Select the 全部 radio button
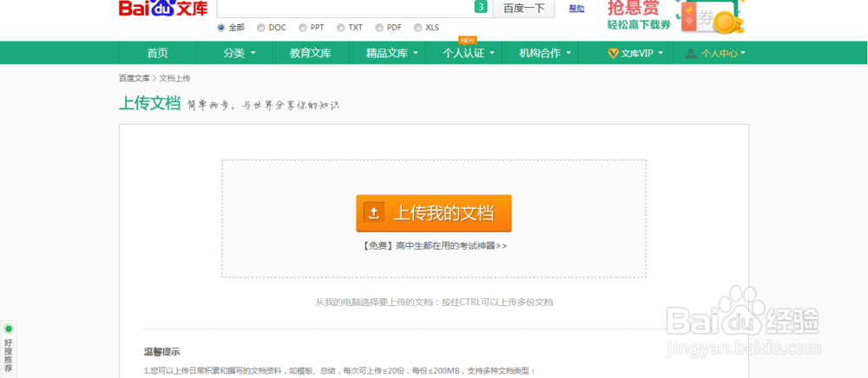This screenshot has height=378, width=868. 221,28
